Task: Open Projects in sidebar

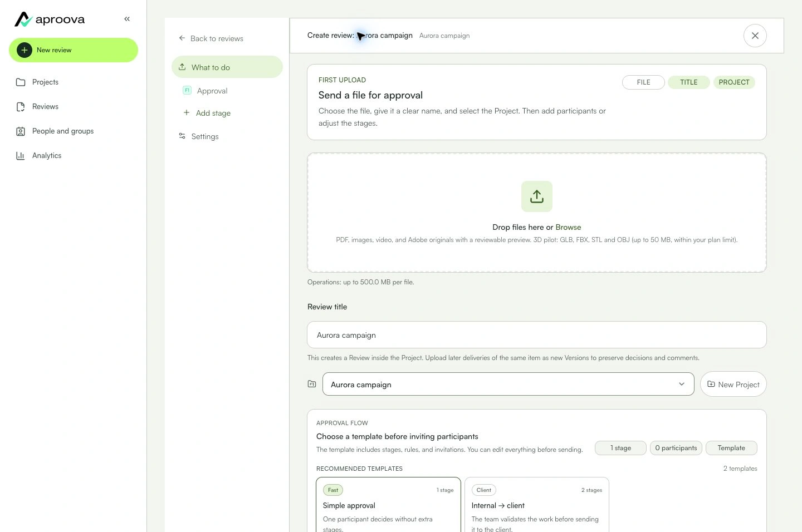Action: click(74, 82)
